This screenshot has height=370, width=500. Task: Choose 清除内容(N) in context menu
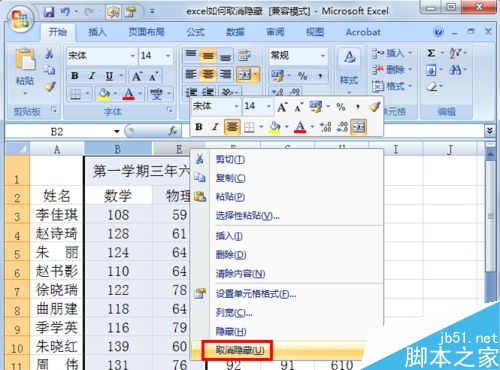(x=287, y=274)
